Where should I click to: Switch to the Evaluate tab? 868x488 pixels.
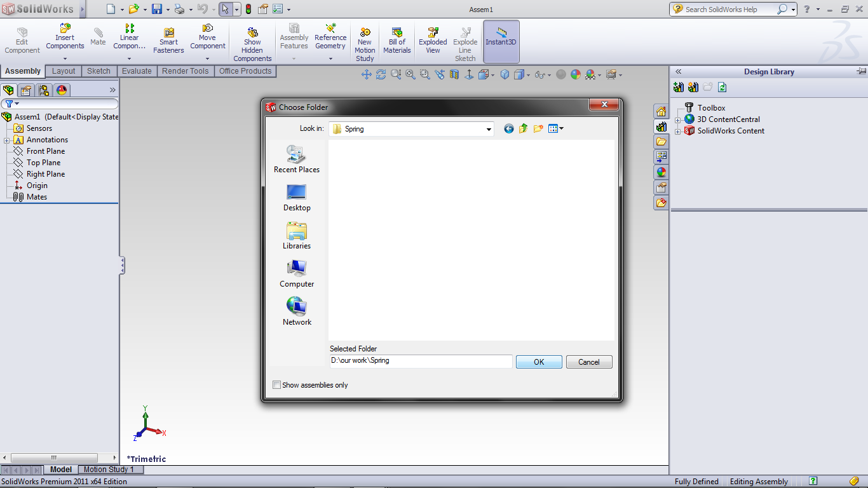point(137,71)
